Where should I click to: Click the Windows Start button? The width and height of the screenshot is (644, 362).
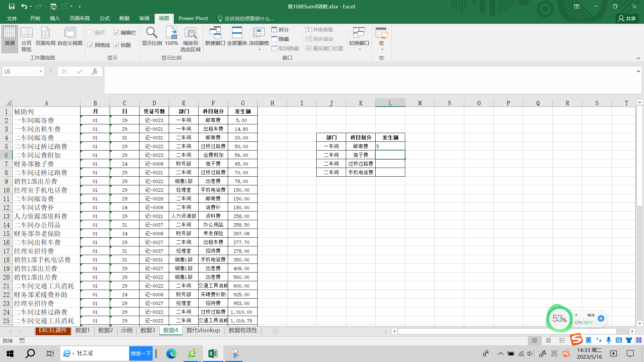pos(10,354)
